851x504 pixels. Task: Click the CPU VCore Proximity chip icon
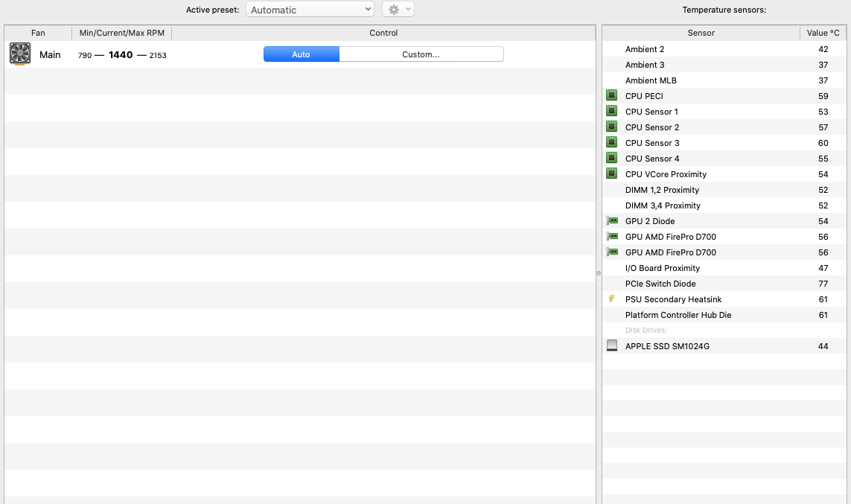click(612, 173)
